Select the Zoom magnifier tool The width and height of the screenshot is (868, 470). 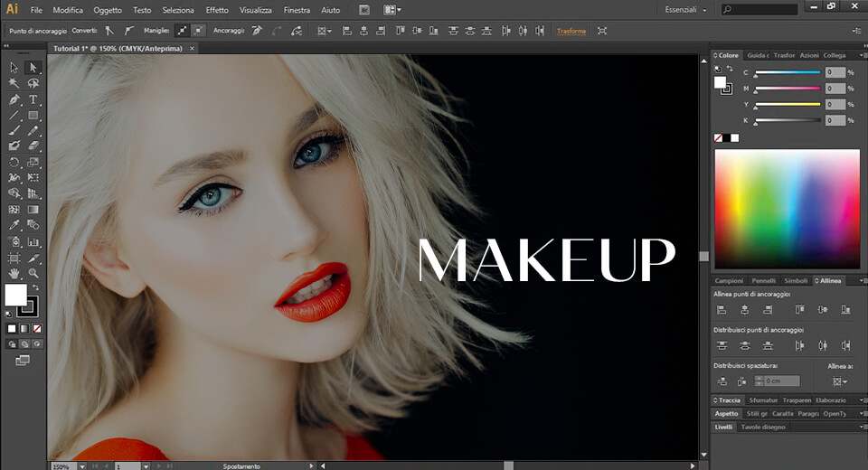(33, 273)
